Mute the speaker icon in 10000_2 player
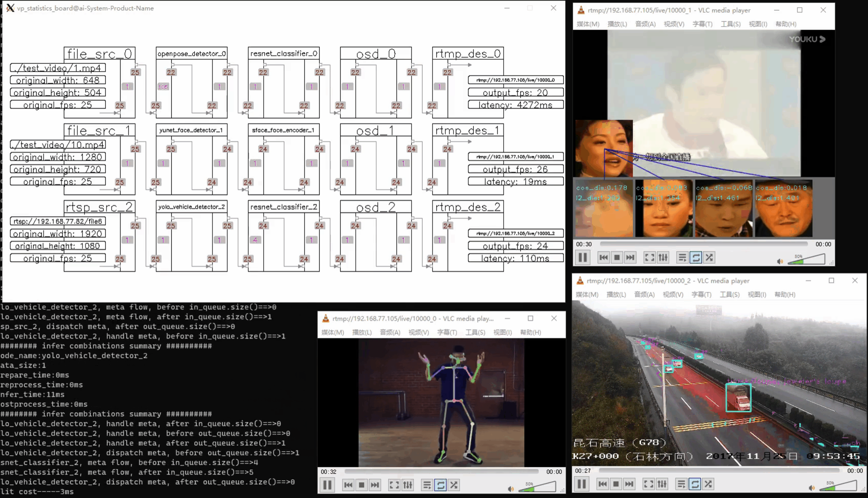The image size is (868, 498). 812,488
